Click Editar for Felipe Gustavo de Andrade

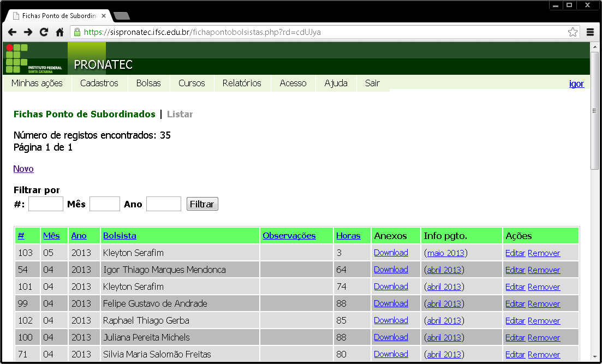515,304
